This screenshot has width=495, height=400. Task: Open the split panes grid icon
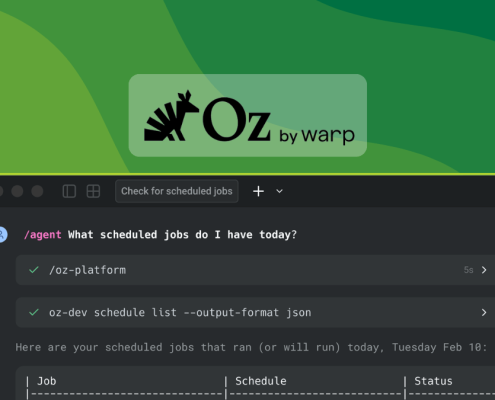[x=93, y=191]
